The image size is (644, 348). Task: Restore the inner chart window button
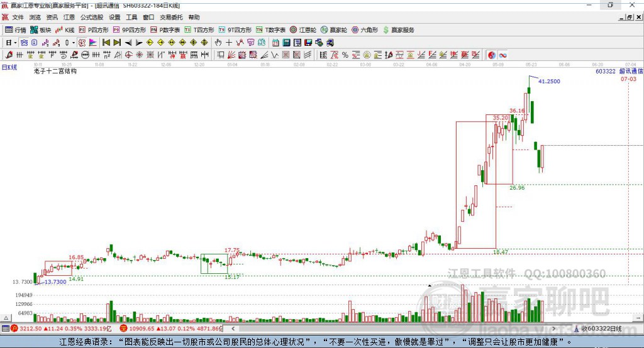pyautogui.click(x=630, y=17)
